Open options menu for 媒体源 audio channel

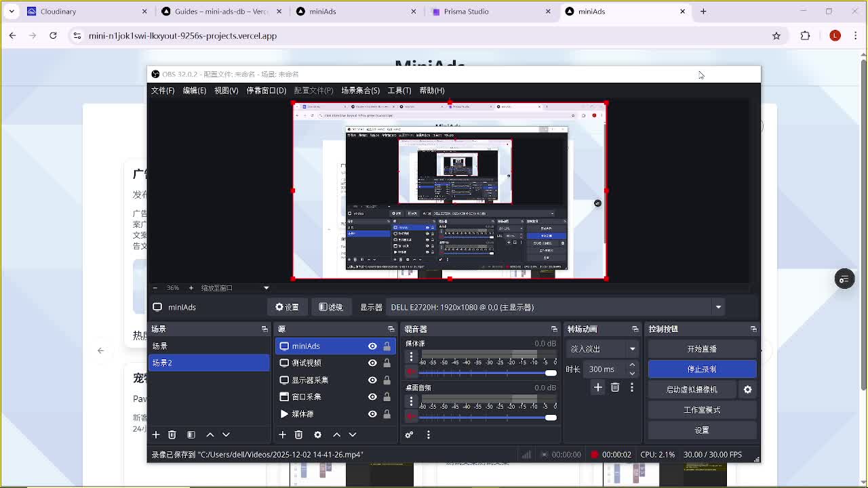tap(411, 357)
